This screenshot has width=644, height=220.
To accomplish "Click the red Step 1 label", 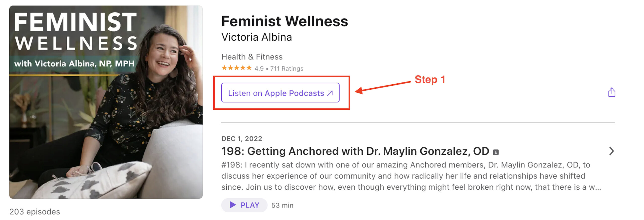I will (430, 80).
